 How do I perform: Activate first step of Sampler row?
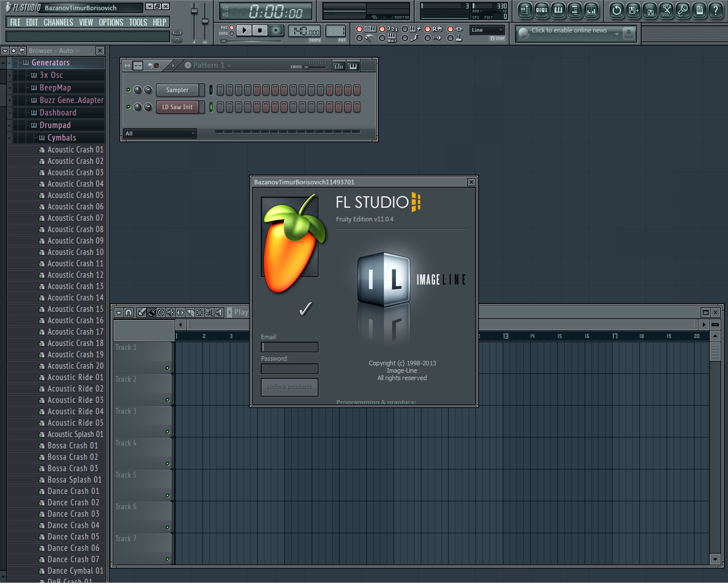(221, 90)
